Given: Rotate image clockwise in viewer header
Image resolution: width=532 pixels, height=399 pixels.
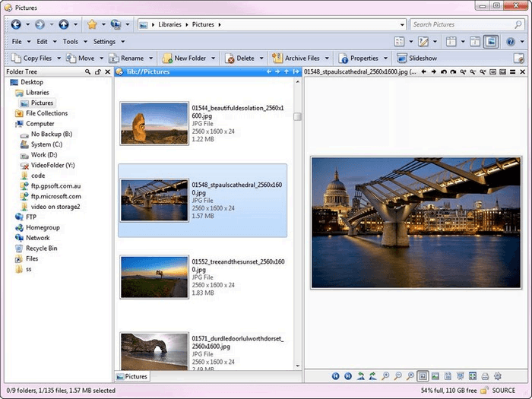Looking at the screenshot, I should pos(453,71).
